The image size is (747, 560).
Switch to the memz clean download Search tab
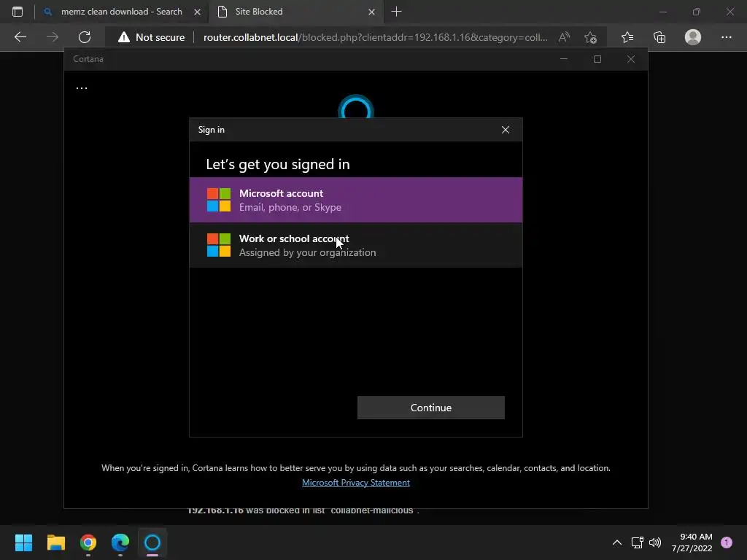click(x=122, y=12)
